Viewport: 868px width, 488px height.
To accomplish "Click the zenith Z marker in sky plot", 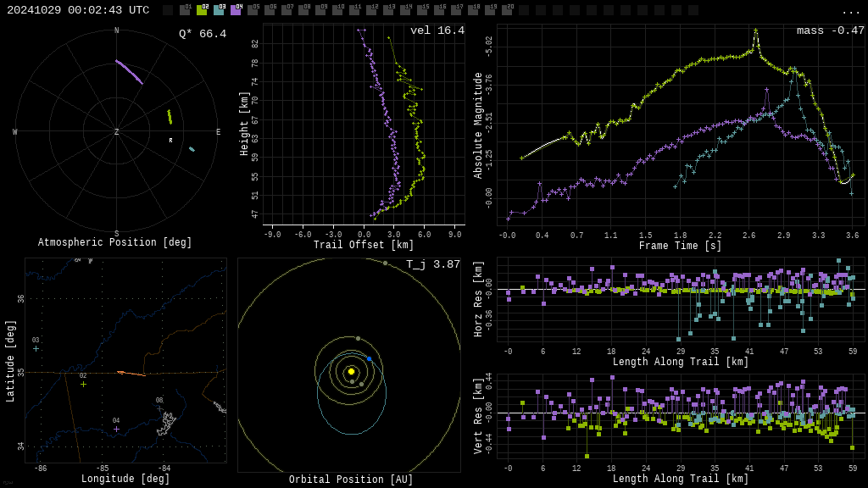I will click(117, 132).
